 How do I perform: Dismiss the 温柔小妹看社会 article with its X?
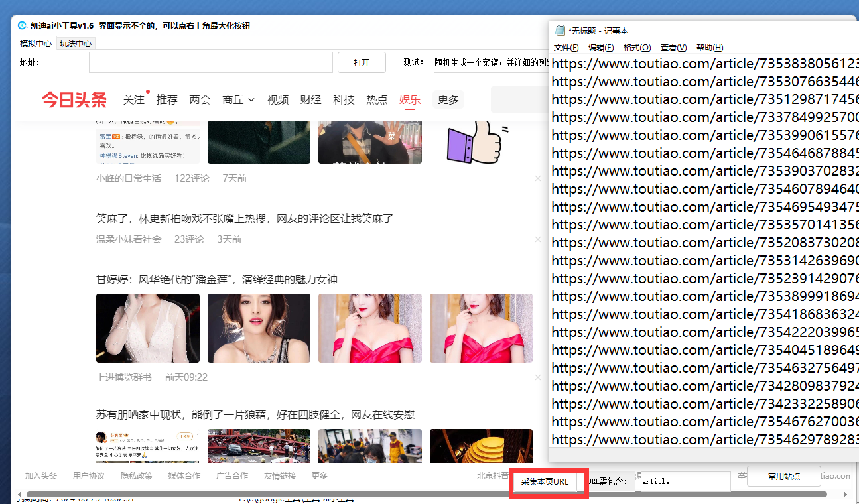click(x=538, y=239)
